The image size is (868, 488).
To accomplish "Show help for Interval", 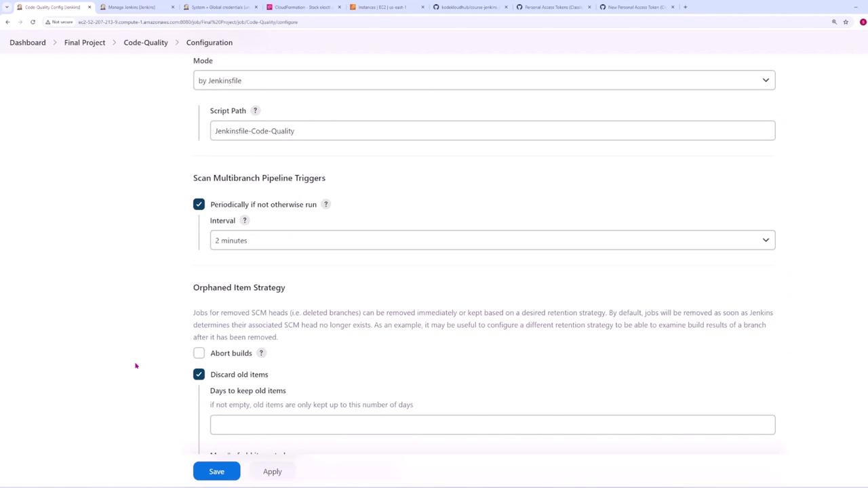I will (x=244, y=220).
